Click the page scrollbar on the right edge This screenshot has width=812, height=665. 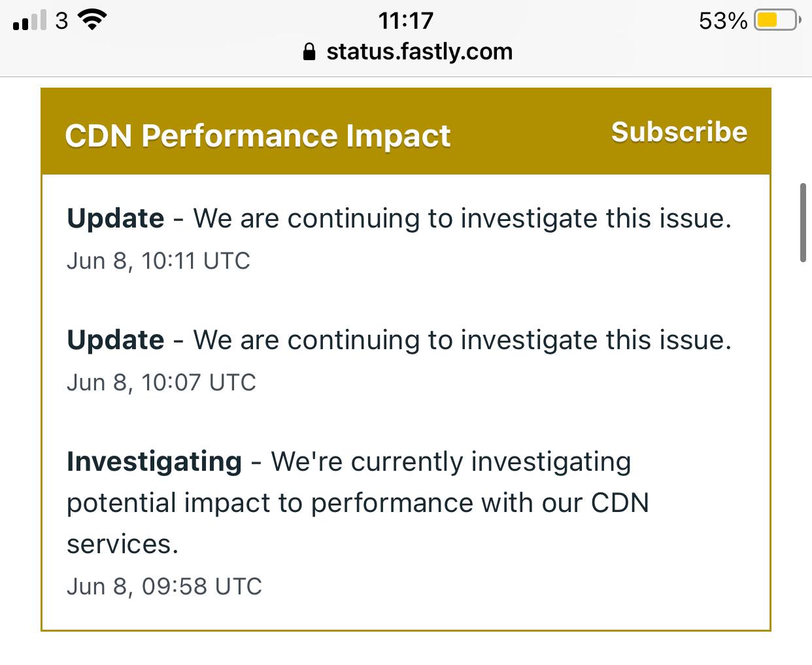pos(803,223)
